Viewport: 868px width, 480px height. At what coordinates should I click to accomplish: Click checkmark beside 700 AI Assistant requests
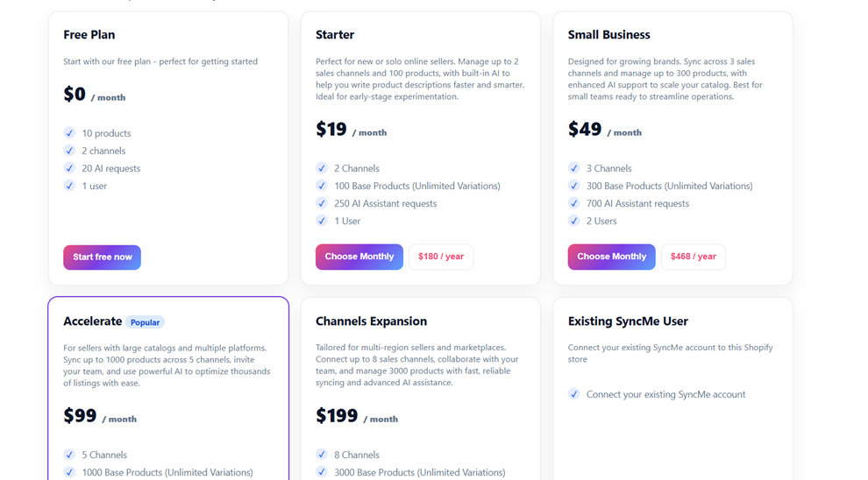[574, 203]
